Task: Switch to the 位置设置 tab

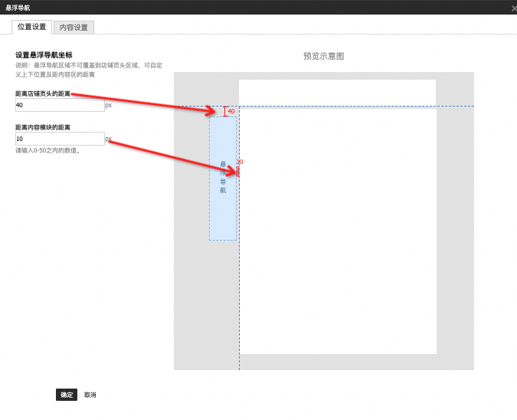Action: coord(31,27)
